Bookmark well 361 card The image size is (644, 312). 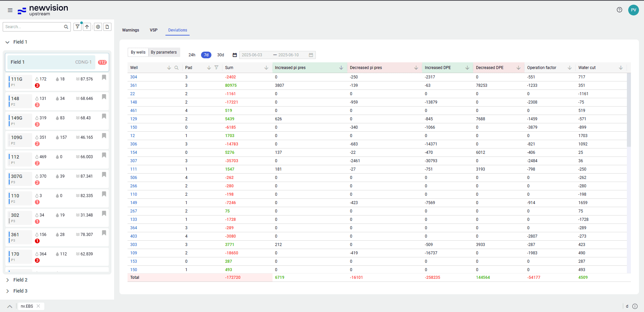pos(104,233)
